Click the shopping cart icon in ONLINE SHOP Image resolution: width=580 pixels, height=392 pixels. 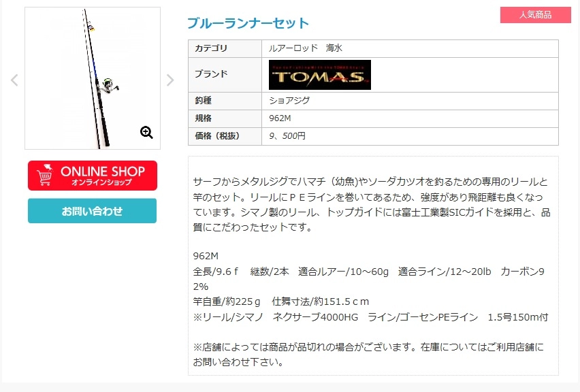coord(45,175)
